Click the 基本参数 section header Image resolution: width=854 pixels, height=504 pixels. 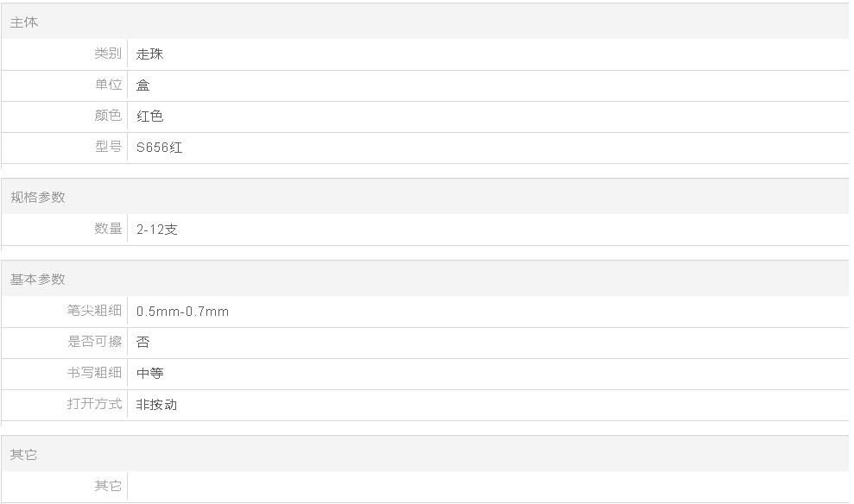tap(38, 280)
